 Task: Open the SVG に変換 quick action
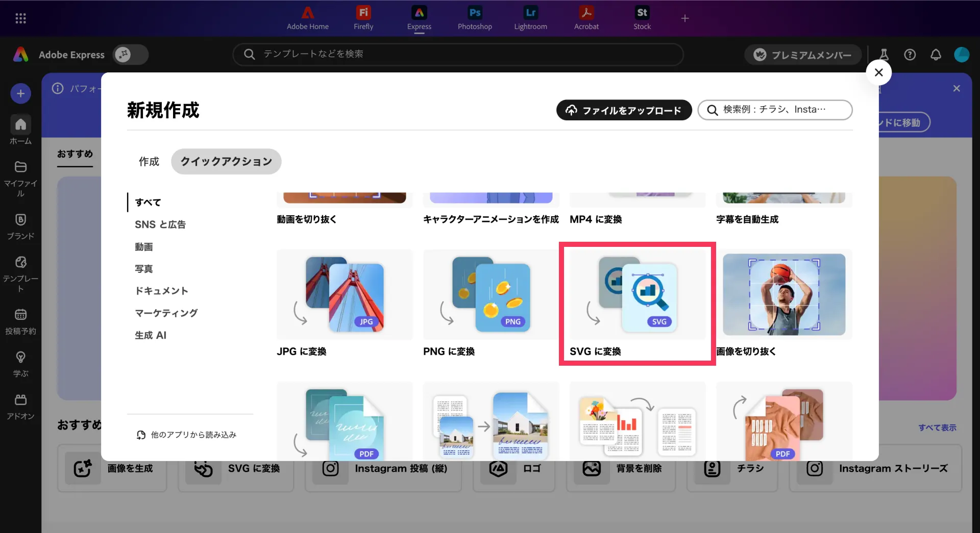pyautogui.click(x=637, y=303)
